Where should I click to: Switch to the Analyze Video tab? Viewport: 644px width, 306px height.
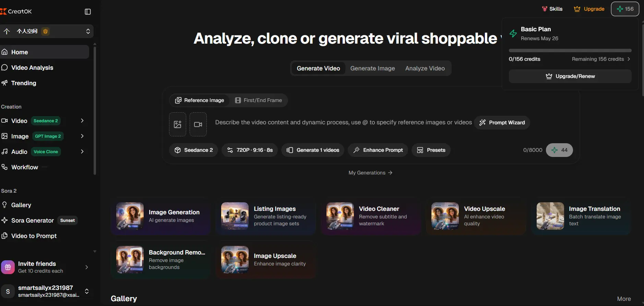(x=425, y=68)
